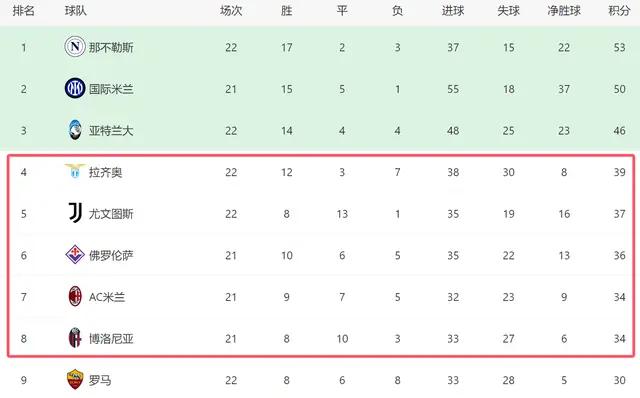Click the AS Roma shield logo
The height and width of the screenshot is (398, 640).
click(75, 380)
